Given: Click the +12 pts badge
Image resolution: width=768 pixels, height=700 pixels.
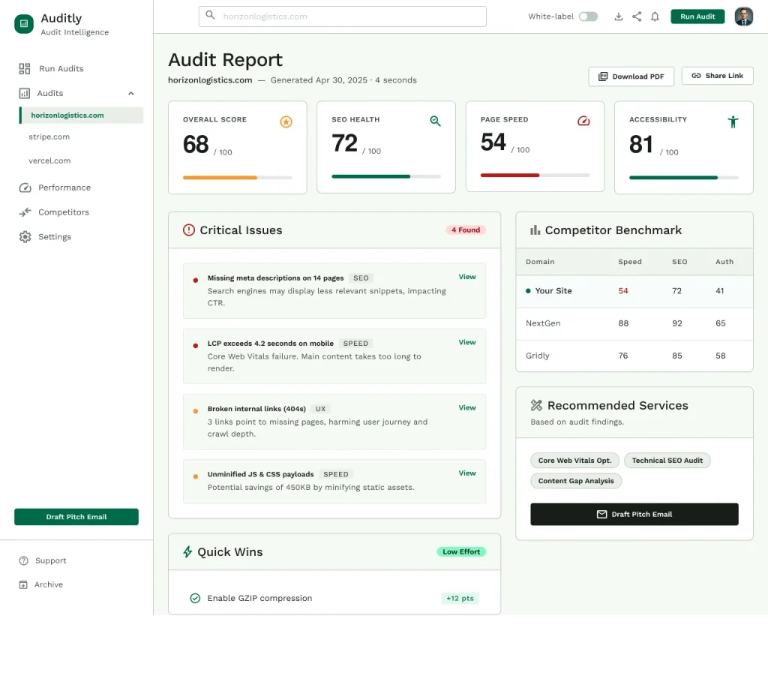Looking at the screenshot, I should [x=460, y=598].
